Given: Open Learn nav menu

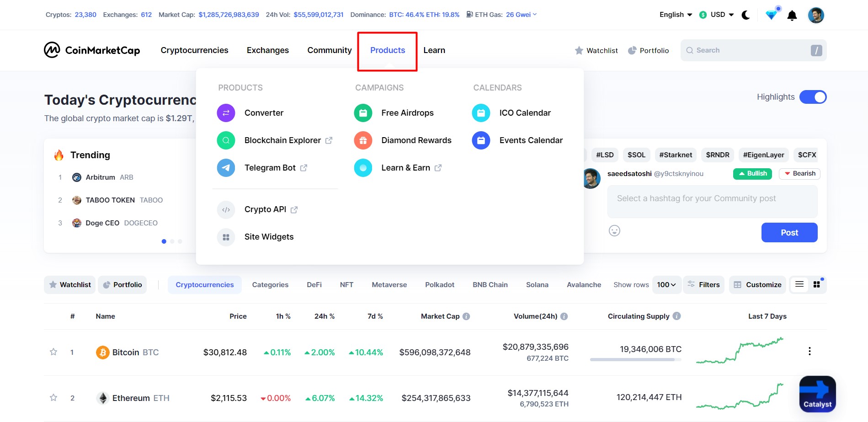Looking at the screenshot, I should click(x=434, y=50).
